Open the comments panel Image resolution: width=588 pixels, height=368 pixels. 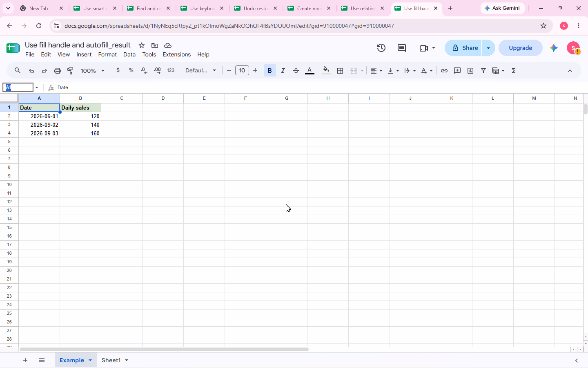pyautogui.click(x=402, y=48)
